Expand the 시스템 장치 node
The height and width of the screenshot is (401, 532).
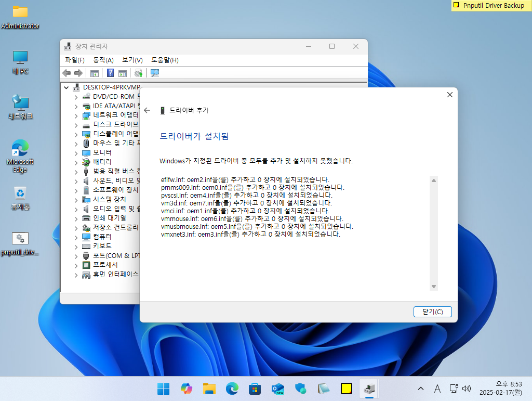tap(76, 200)
